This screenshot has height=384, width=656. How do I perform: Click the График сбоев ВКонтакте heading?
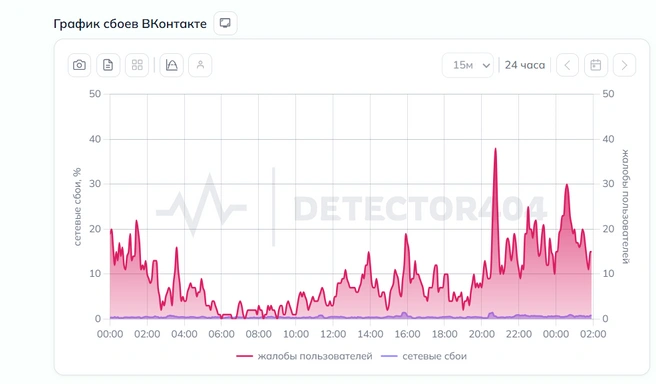[x=130, y=24]
